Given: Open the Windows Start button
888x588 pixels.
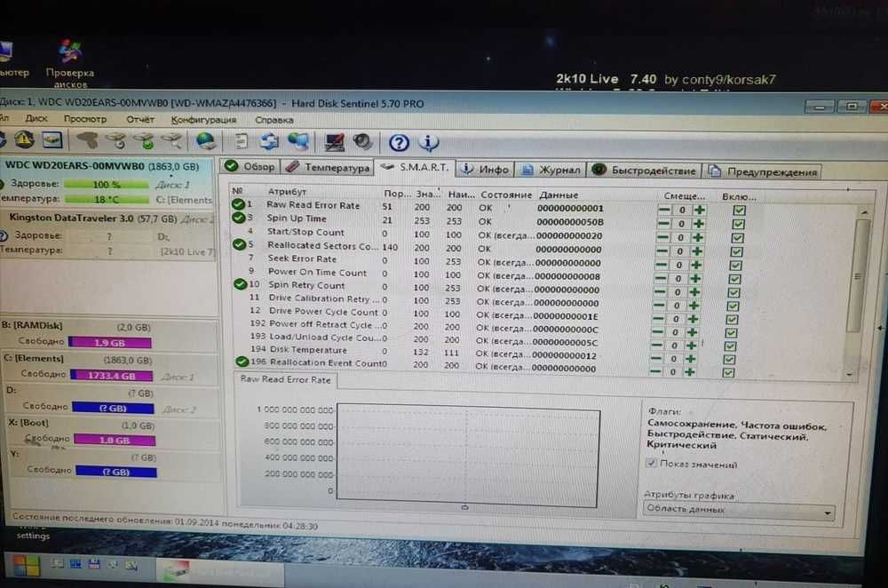Looking at the screenshot, I should [x=26, y=565].
